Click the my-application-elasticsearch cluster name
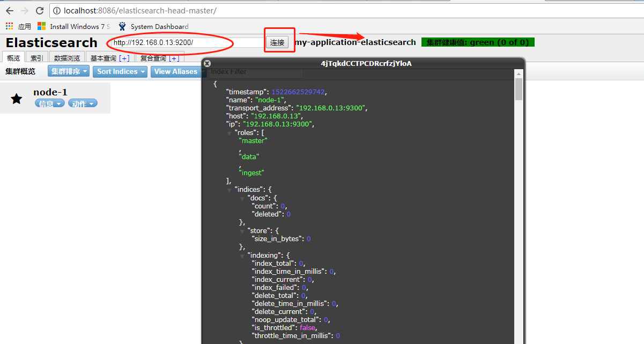 (356, 42)
